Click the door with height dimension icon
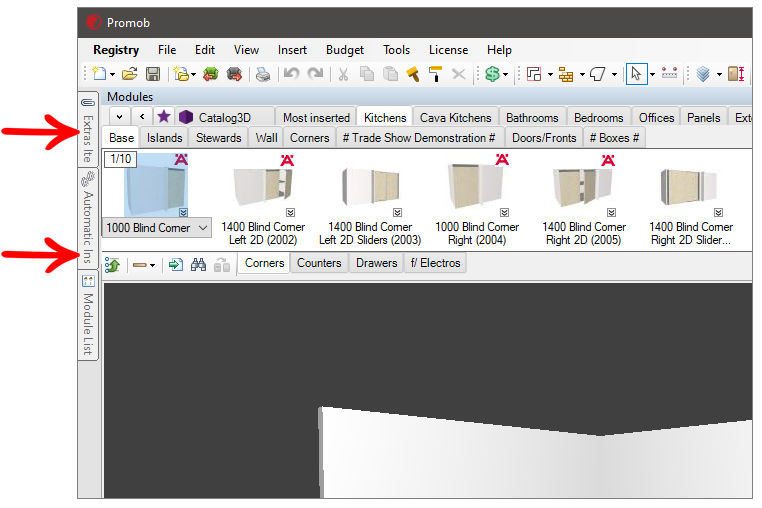Screen dimensions: 762x508 tap(736, 74)
